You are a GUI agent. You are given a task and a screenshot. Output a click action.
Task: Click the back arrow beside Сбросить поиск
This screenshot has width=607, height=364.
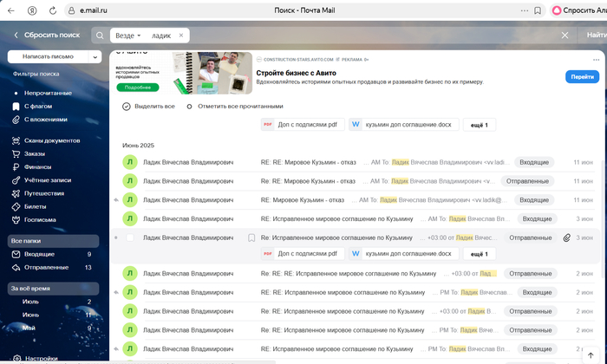[16, 36]
